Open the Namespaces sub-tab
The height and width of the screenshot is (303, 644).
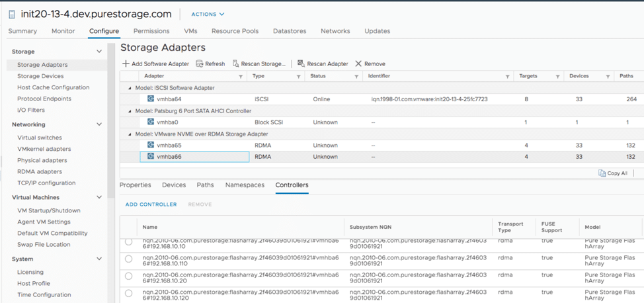(245, 185)
